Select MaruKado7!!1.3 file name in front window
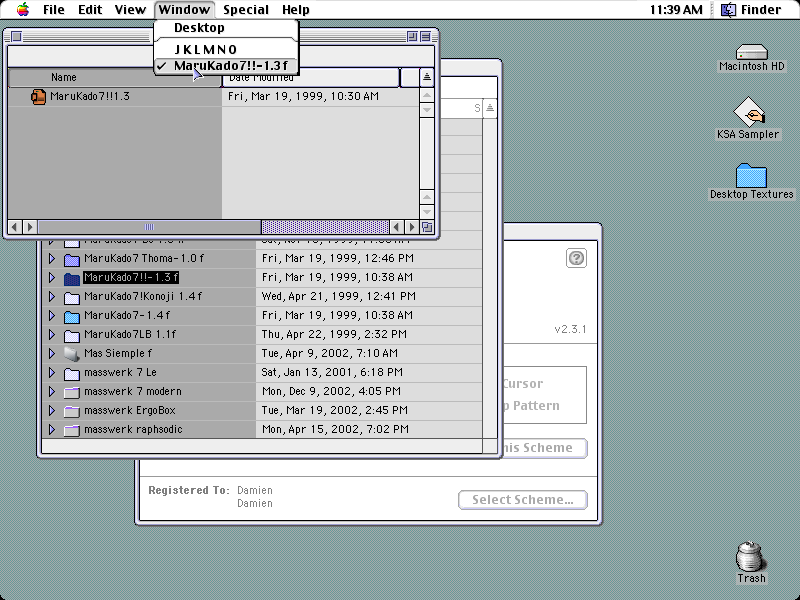800x600 pixels. coord(90,96)
